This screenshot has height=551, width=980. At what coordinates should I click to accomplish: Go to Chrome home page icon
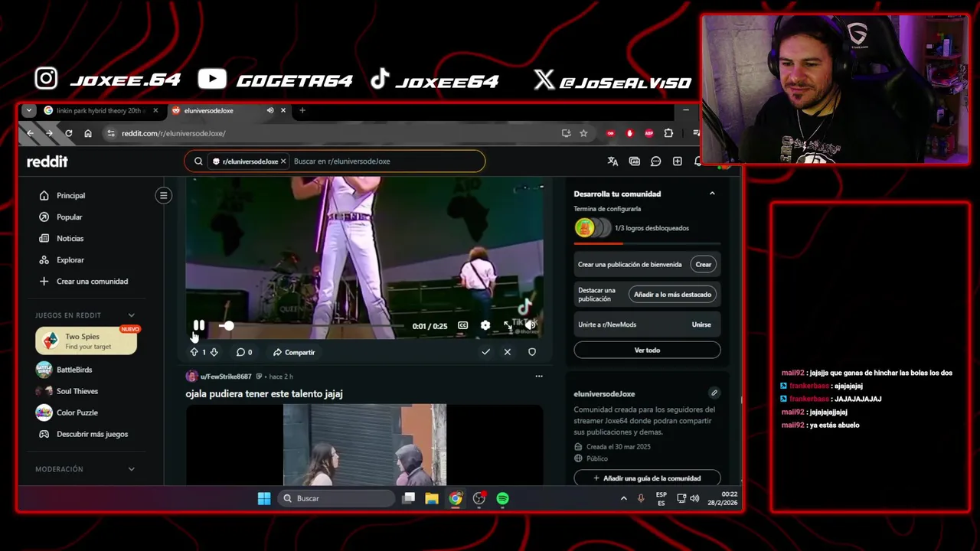click(88, 133)
